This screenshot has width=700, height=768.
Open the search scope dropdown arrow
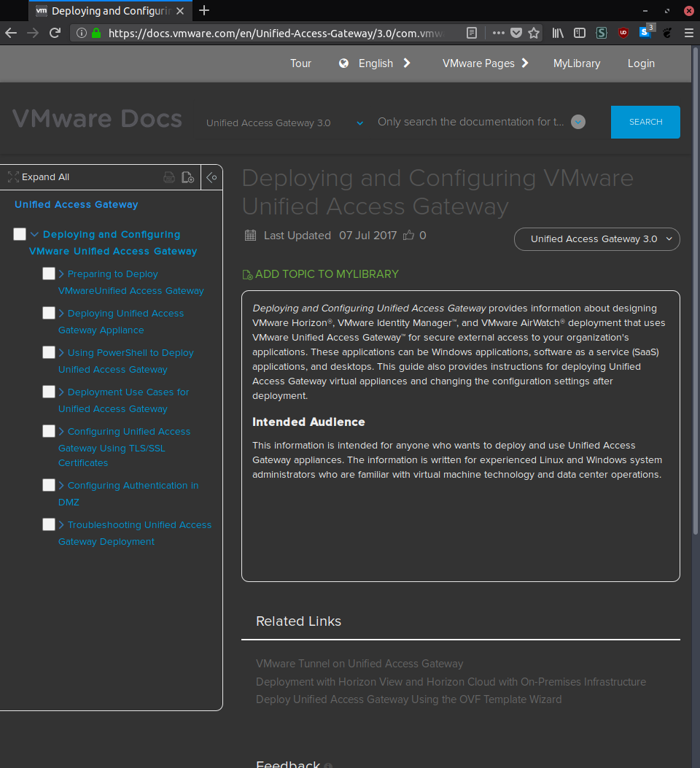578,122
